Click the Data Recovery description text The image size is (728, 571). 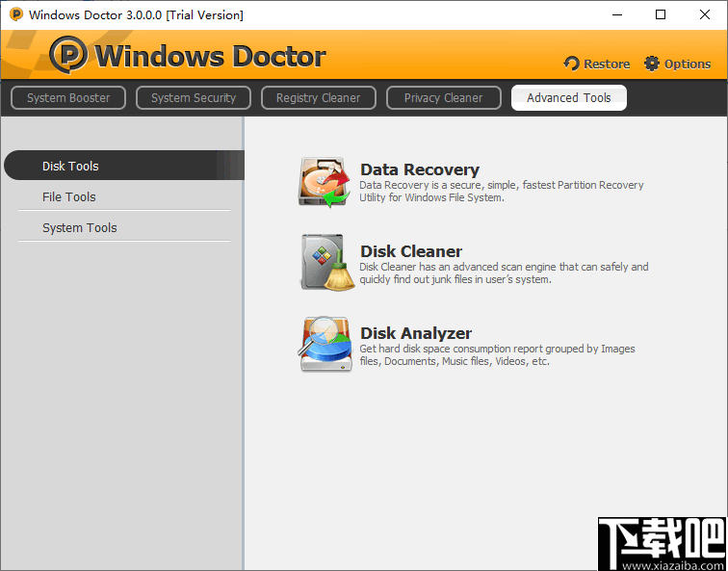click(502, 192)
